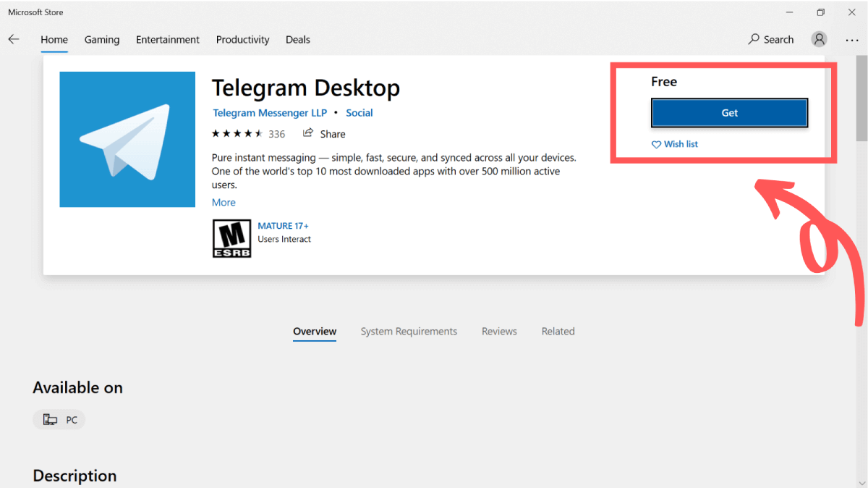Switch to the Entertainment tab
The height and width of the screenshot is (488, 868).
pyautogui.click(x=168, y=39)
